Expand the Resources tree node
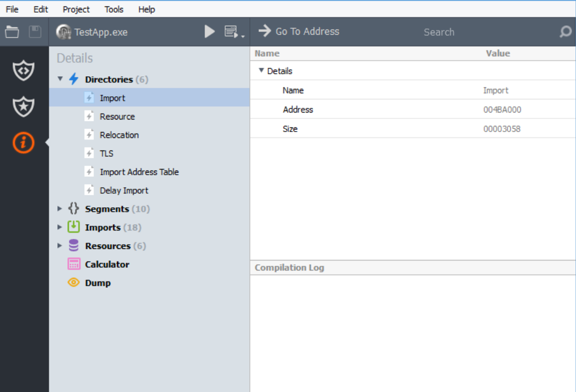 click(59, 245)
